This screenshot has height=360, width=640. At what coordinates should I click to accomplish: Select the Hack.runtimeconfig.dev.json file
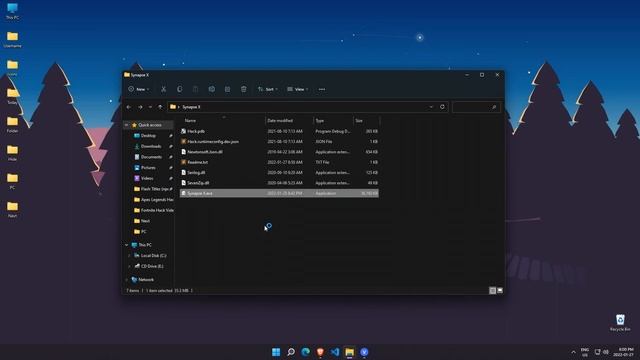point(279,141)
